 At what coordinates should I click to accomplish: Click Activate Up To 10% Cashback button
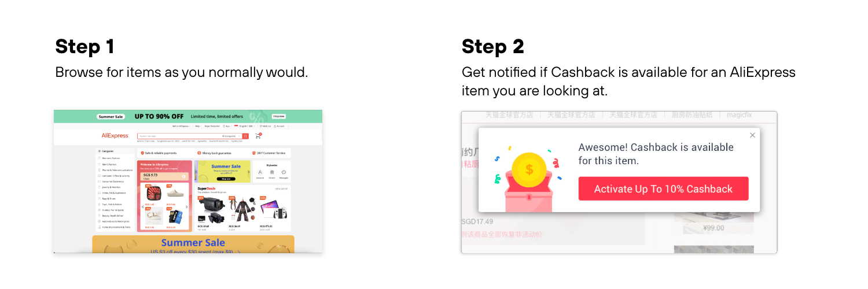(x=663, y=189)
